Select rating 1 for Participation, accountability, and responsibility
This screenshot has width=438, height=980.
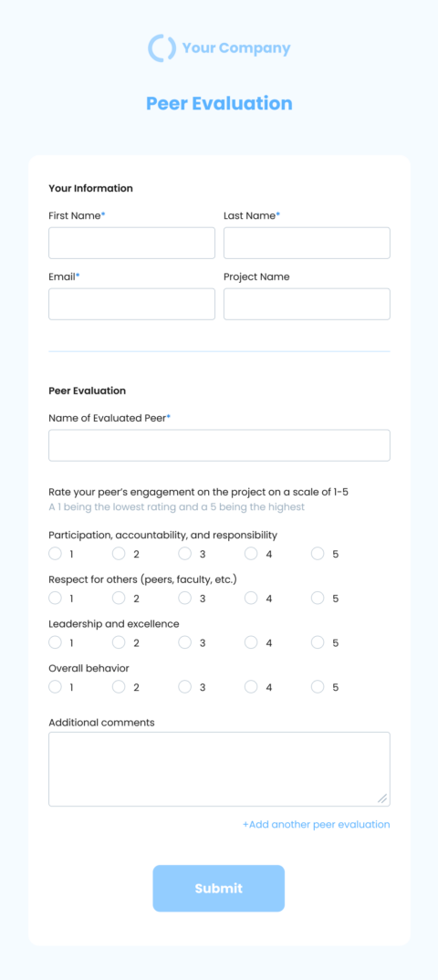(x=55, y=554)
